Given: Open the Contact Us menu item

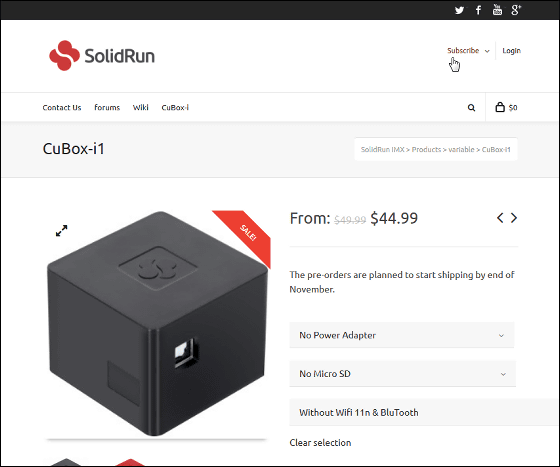Looking at the screenshot, I should pyautogui.click(x=62, y=107).
